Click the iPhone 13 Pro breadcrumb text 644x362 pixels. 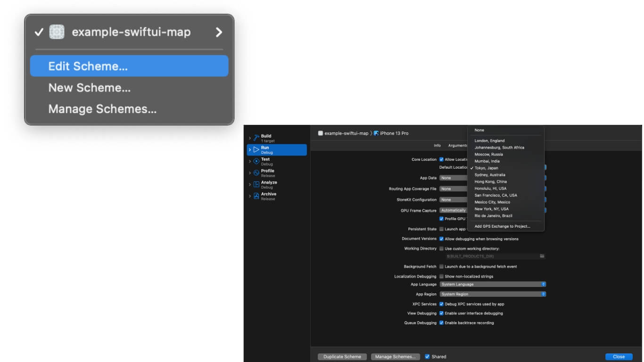pyautogui.click(x=394, y=133)
